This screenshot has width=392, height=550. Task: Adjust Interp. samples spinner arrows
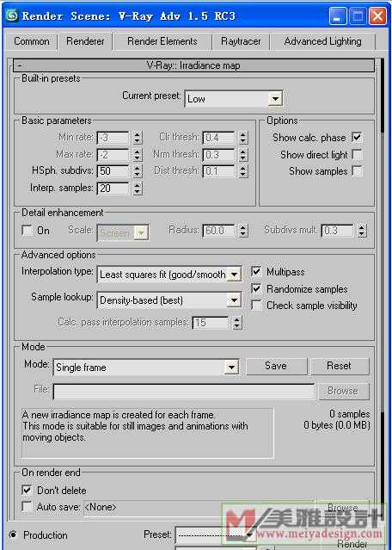(138, 188)
